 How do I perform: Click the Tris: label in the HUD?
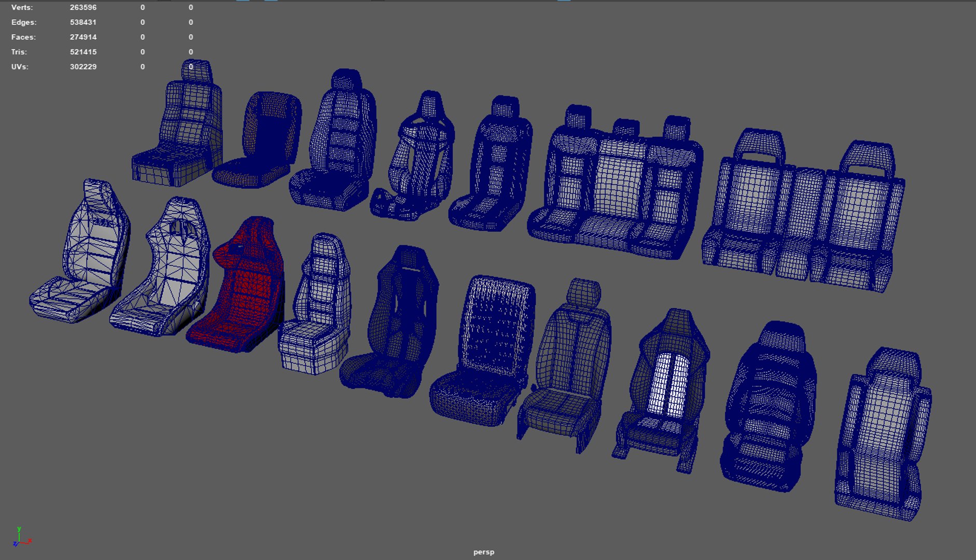pyautogui.click(x=19, y=52)
